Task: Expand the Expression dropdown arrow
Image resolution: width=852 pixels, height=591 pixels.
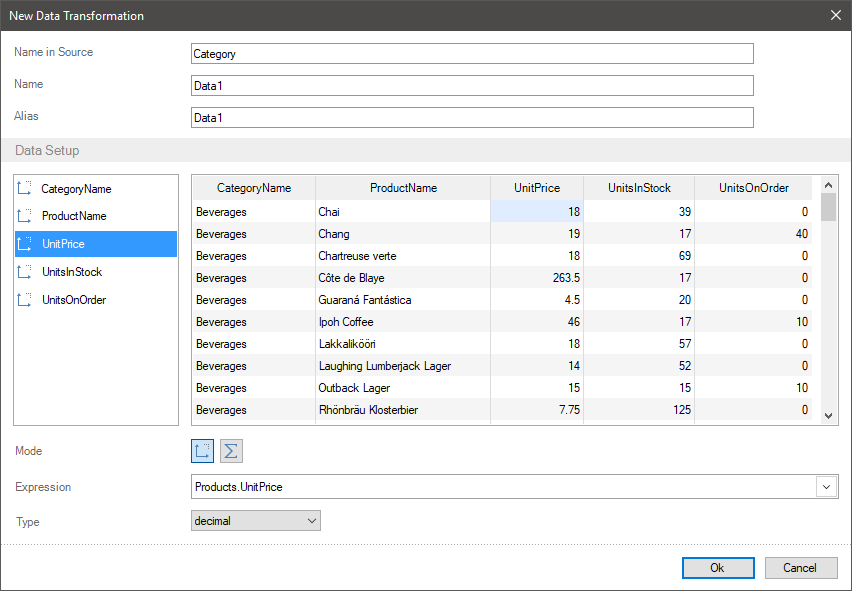Action: 827,487
